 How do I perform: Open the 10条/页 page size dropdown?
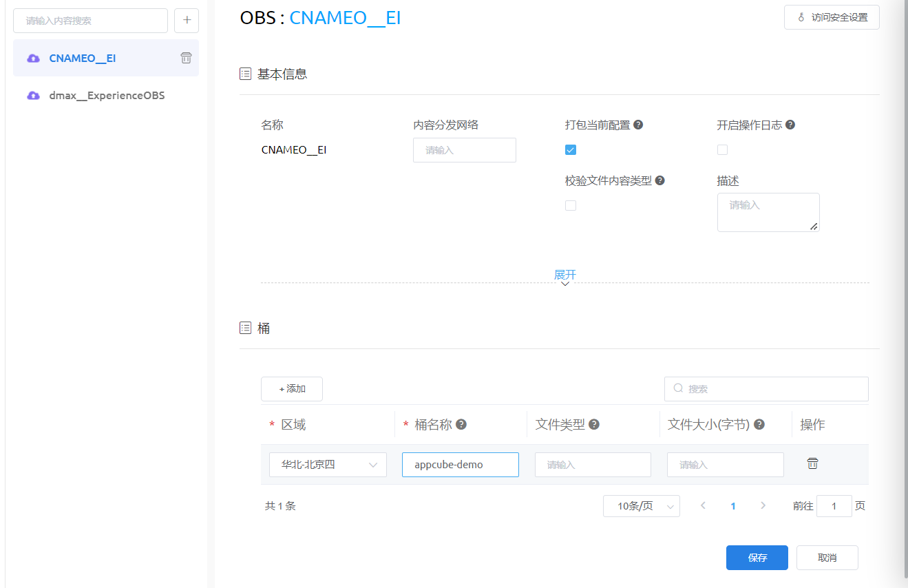point(642,506)
